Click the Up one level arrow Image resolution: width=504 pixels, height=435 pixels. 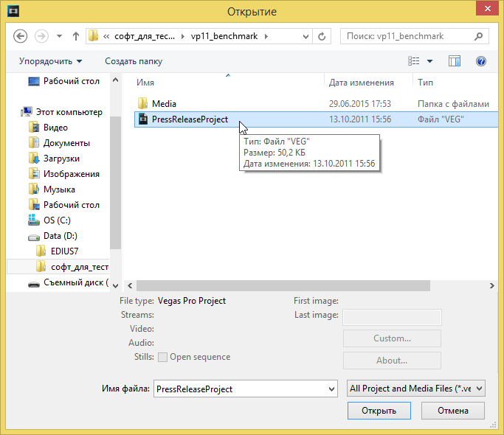pos(76,35)
